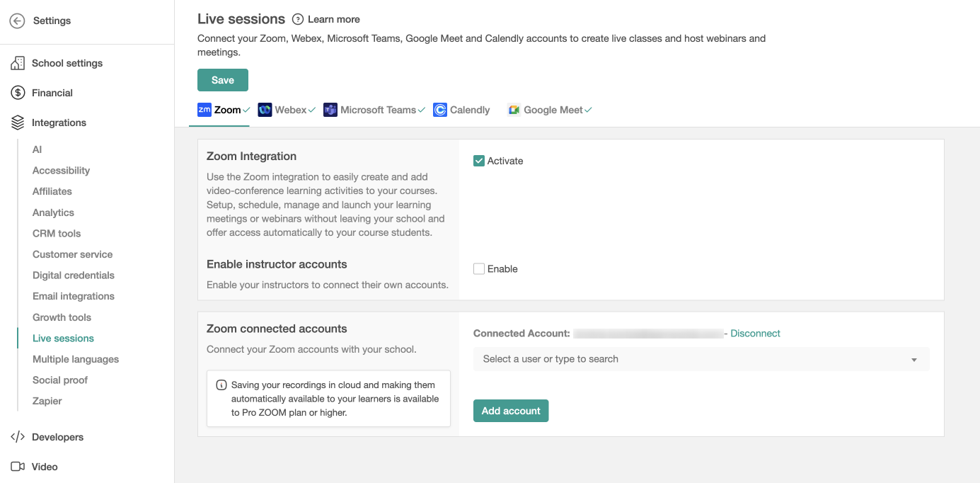Click the Developers code icon

[18, 437]
